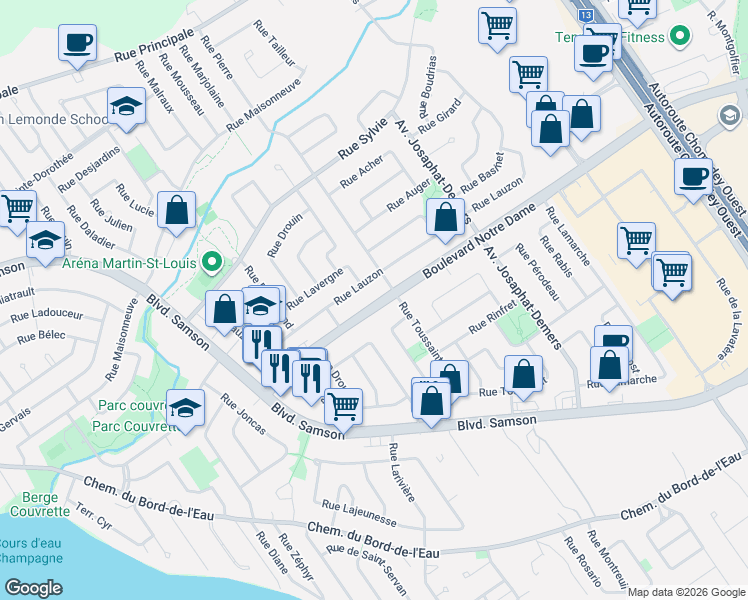This screenshot has height=600, width=748.
Task: Select the shopping bag marker near Rue Lucie
Action: coord(176,211)
